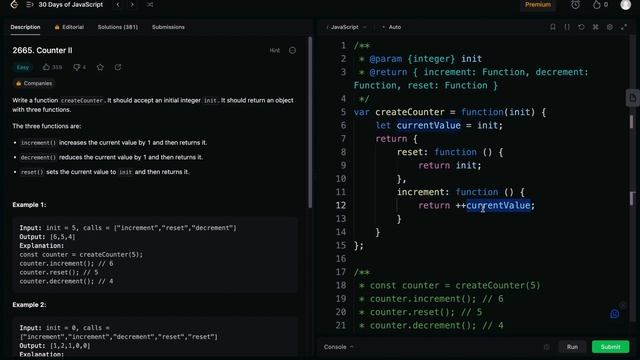Open the Submissions tab
Viewport: 640px width, 360px height.
point(168,27)
